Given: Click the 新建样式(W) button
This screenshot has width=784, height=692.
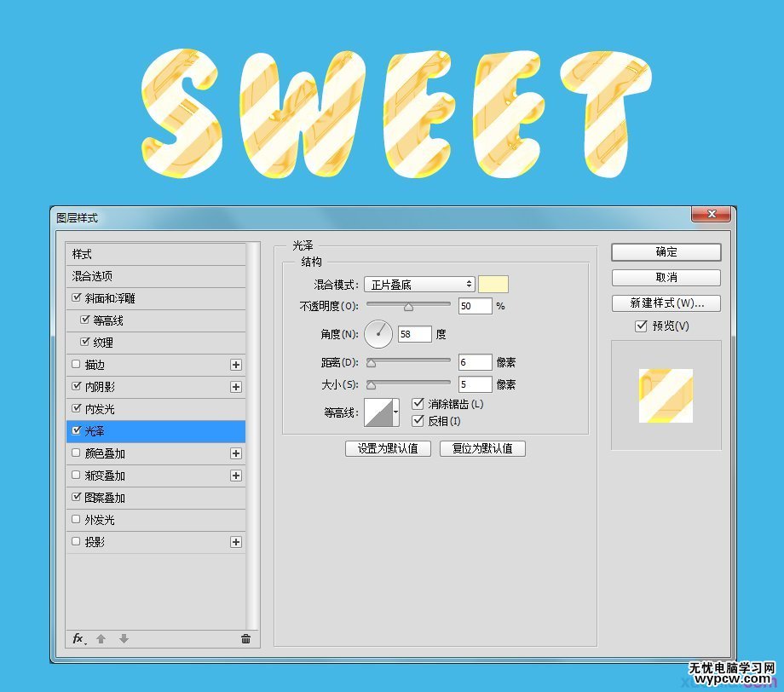Looking at the screenshot, I should click(666, 303).
